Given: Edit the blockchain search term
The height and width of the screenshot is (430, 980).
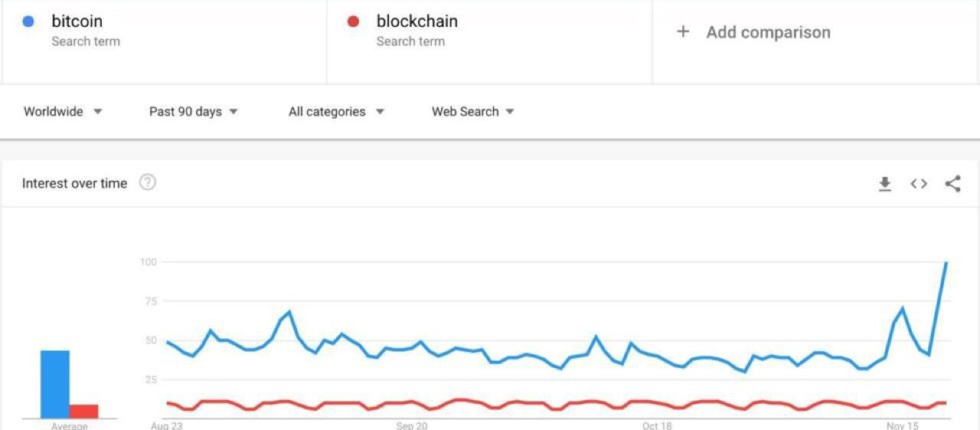Looking at the screenshot, I should [x=417, y=21].
